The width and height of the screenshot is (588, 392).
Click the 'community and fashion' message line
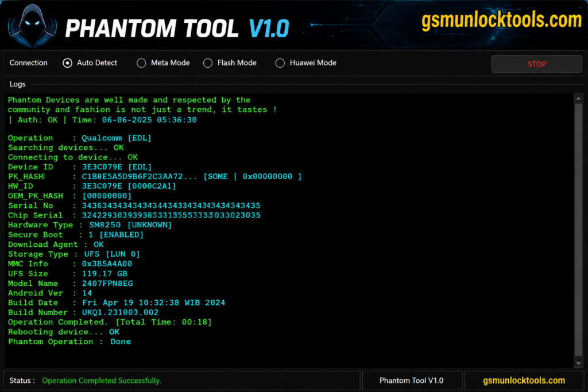[142, 110]
